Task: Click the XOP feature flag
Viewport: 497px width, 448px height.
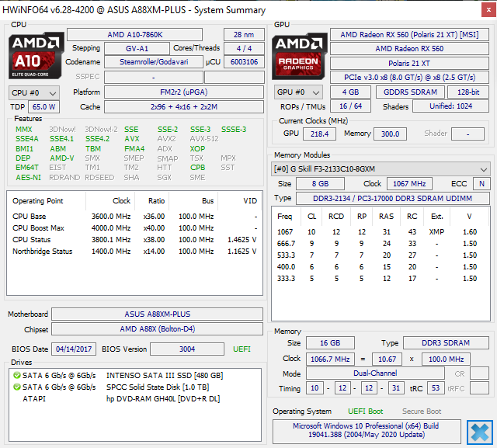Action: (x=197, y=148)
